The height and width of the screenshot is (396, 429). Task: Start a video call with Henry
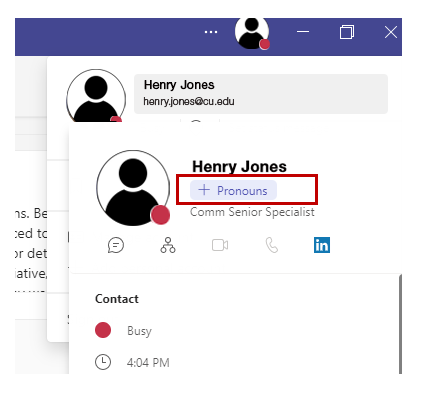click(220, 245)
